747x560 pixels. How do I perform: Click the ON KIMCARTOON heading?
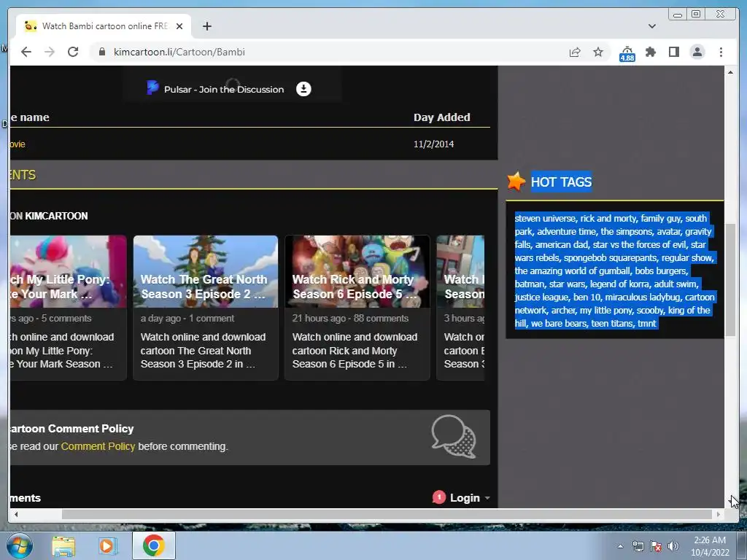(x=49, y=216)
